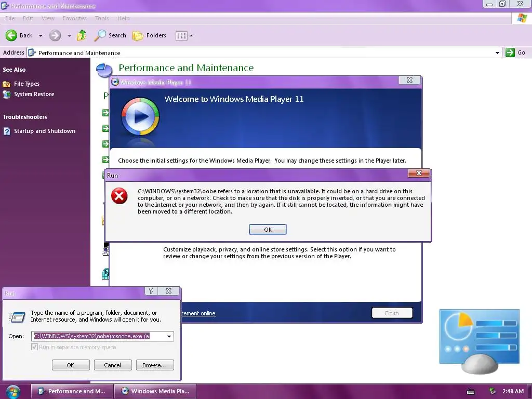The width and height of the screenshot is (532, 399).
Task: Click the File Types folder icon
Action: [6, 84]
